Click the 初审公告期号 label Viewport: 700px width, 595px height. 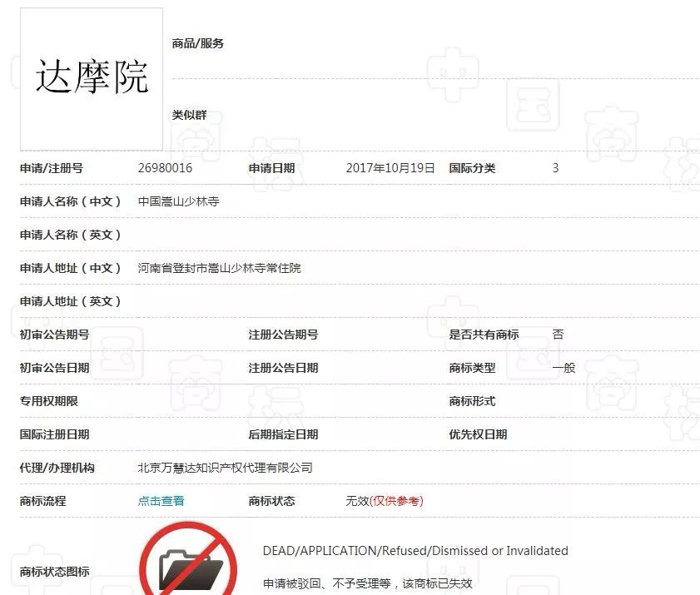coord(54,335)
